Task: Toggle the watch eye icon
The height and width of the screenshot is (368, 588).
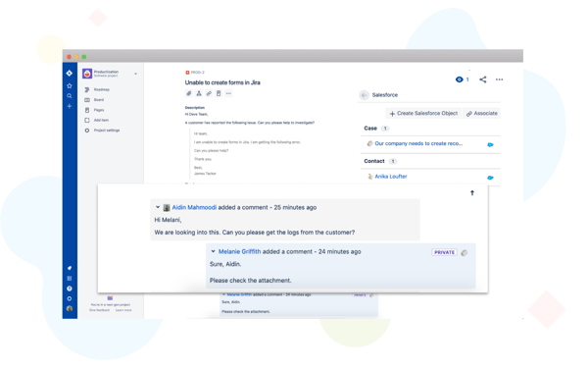Action: [x=460, y=79]
